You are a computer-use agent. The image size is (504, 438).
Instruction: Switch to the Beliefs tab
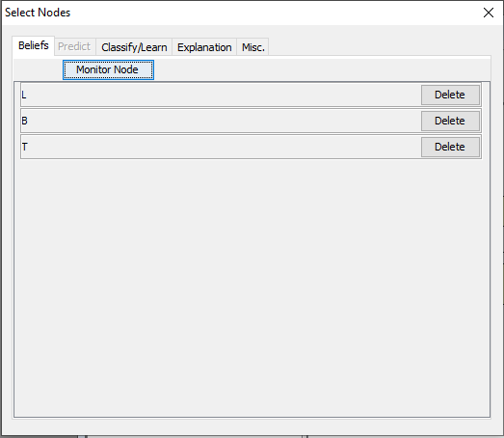click(x=34, y=45)
